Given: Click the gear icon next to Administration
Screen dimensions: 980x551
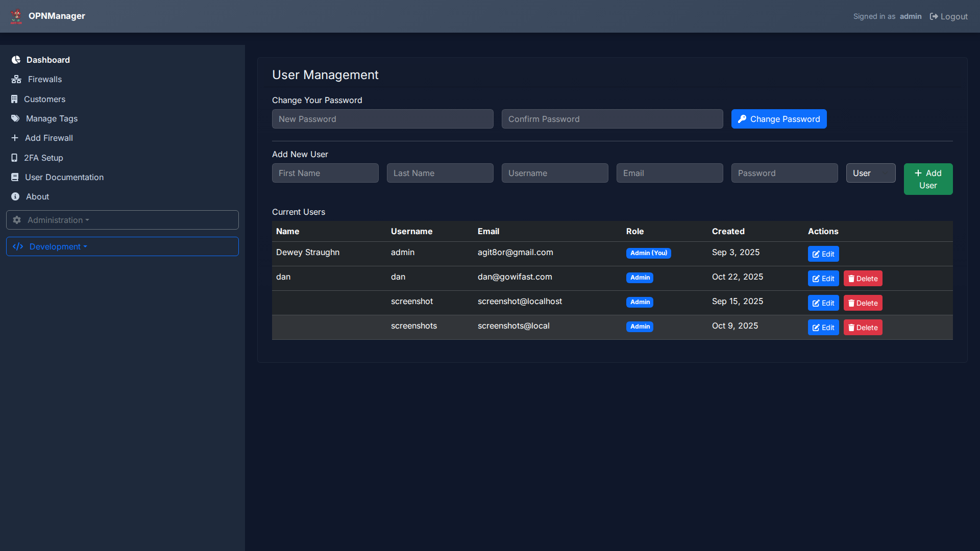Looking at the screenshot, I should coord(17,220).
